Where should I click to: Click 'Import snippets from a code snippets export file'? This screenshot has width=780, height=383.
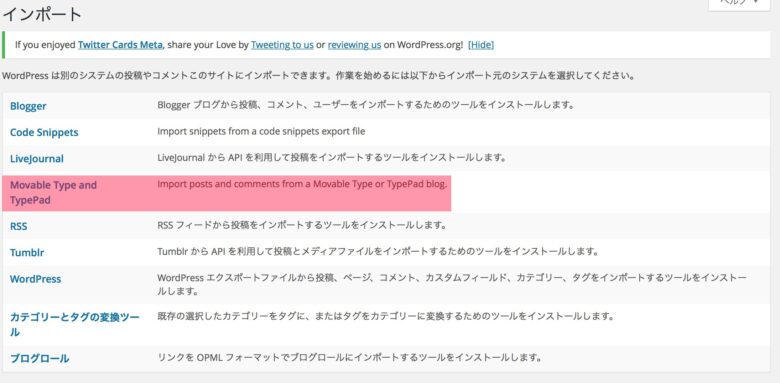(261, 131)
